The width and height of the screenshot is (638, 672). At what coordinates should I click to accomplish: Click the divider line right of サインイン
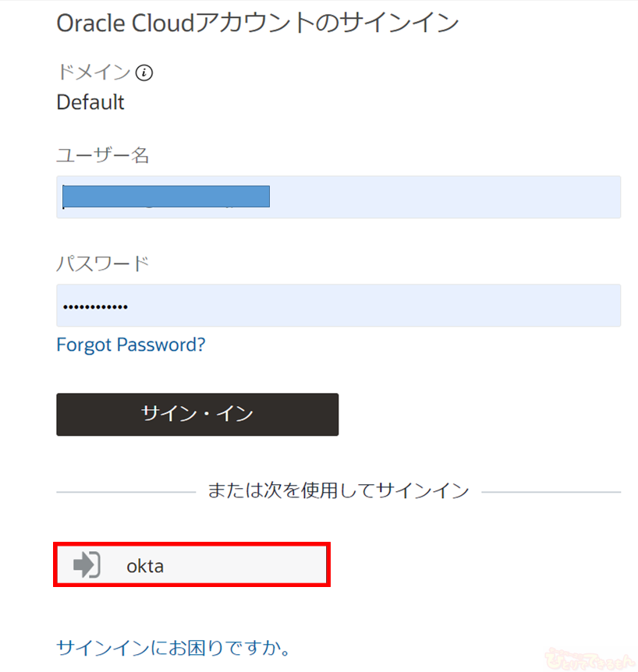click(x=551, y=492)
